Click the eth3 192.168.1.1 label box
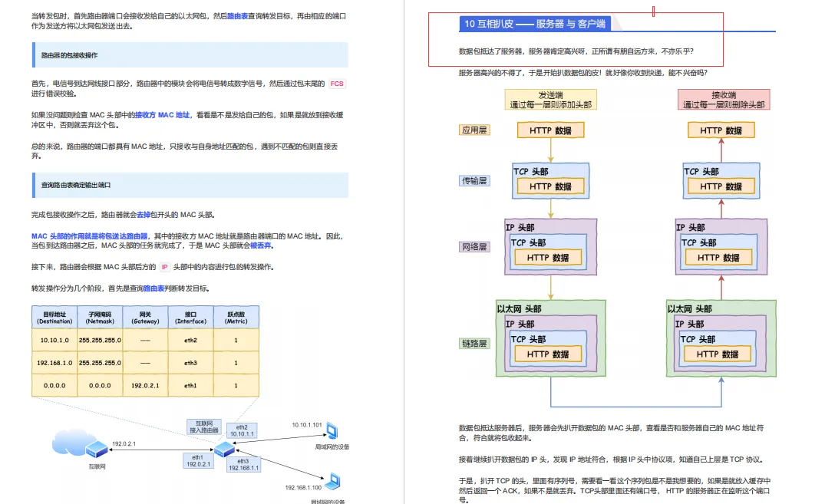 pos(243,465)
